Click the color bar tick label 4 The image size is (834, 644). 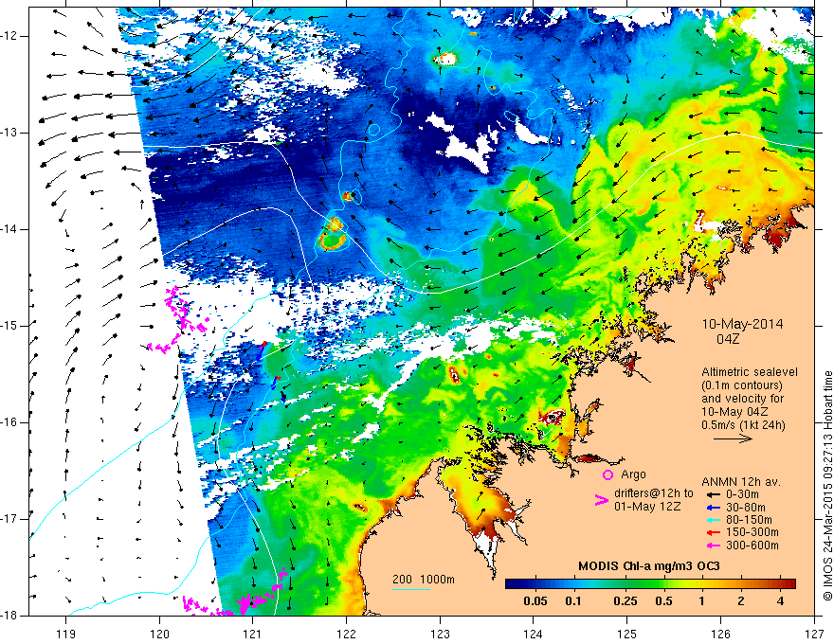pos(780,601)
